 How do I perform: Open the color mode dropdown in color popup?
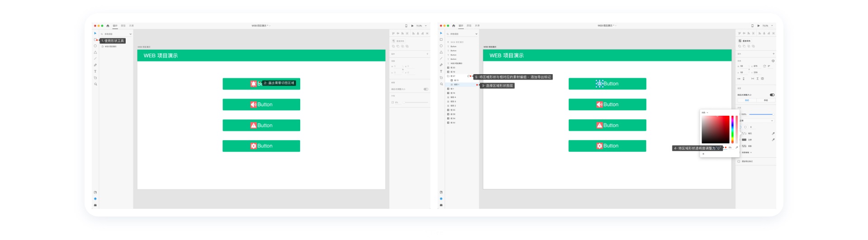(x=705, y=113)
